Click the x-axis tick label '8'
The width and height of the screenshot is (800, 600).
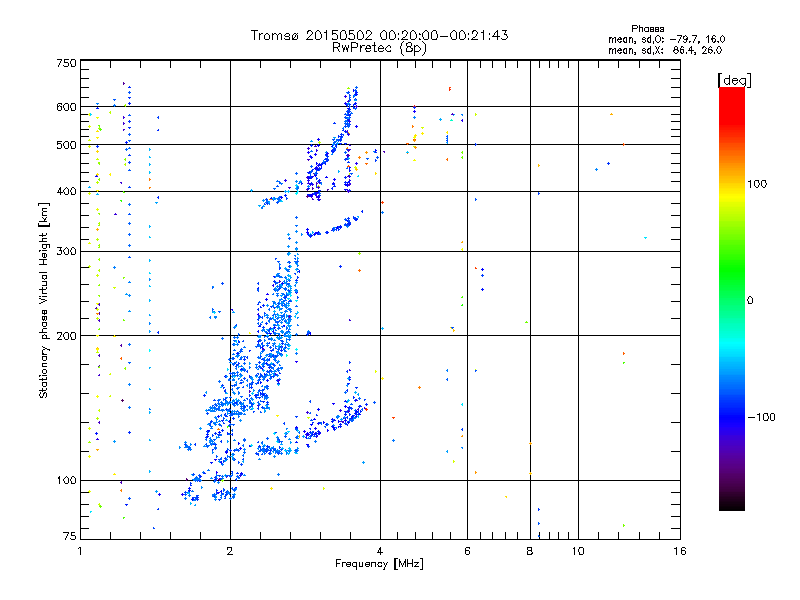coord(530,551)
